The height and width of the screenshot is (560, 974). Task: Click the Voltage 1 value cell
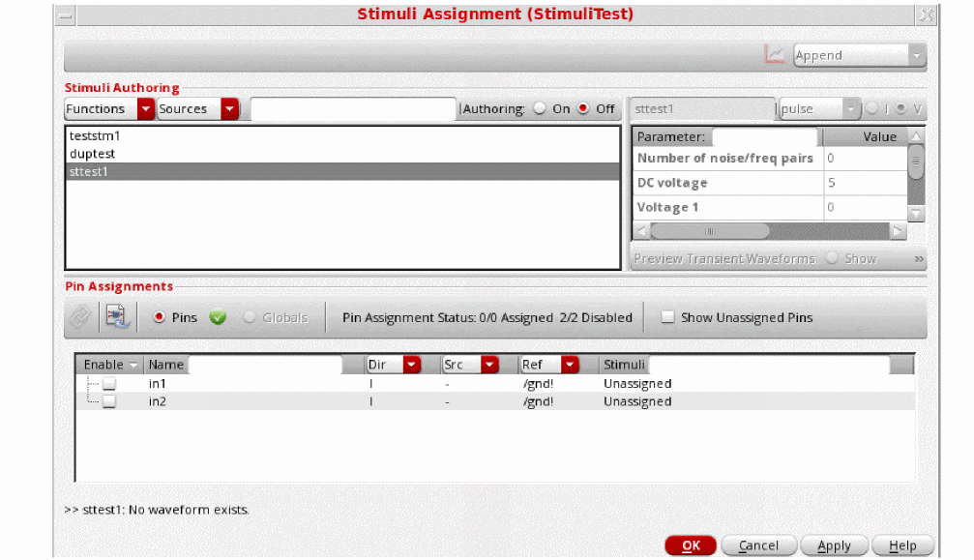(x=866, y=207)
